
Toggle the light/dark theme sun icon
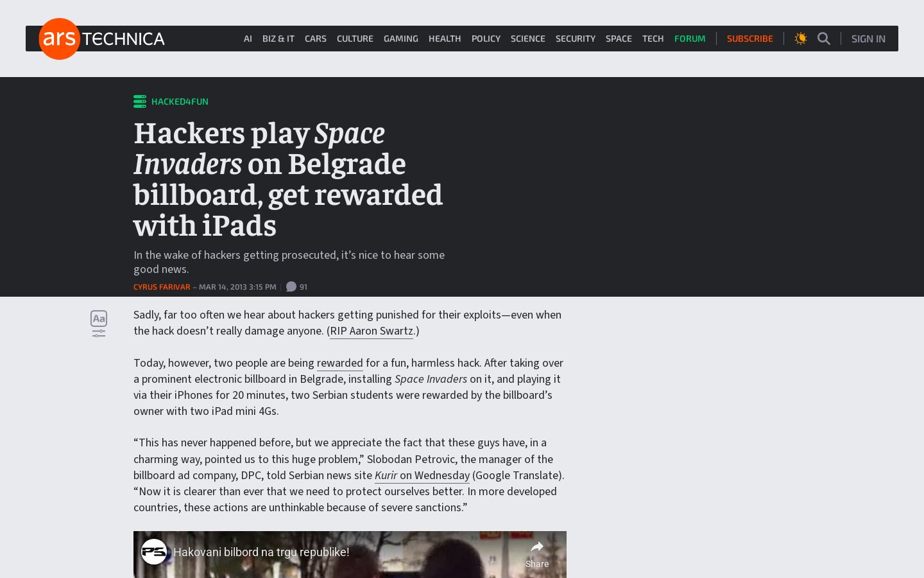tap(801, 39)
